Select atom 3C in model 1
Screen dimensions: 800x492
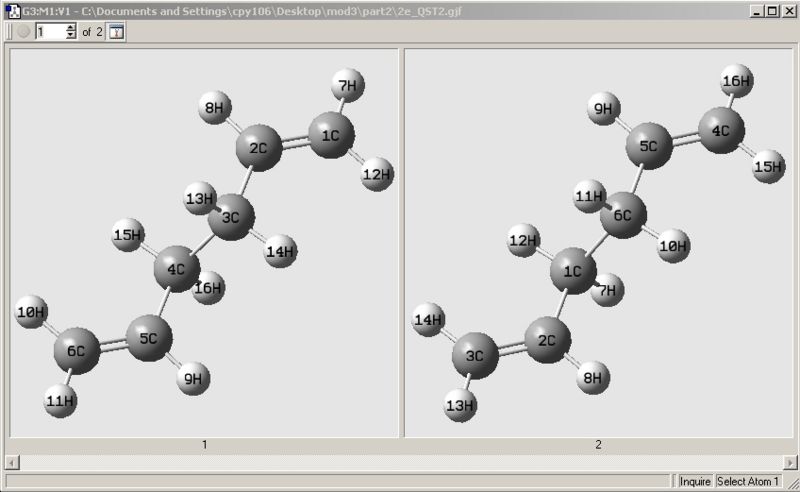pos(231,217)
